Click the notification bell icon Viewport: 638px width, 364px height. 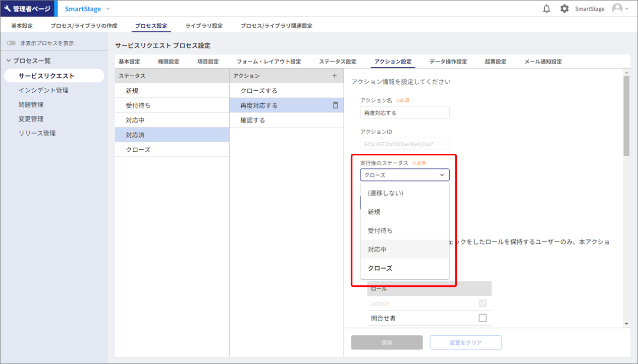(547, 9)
